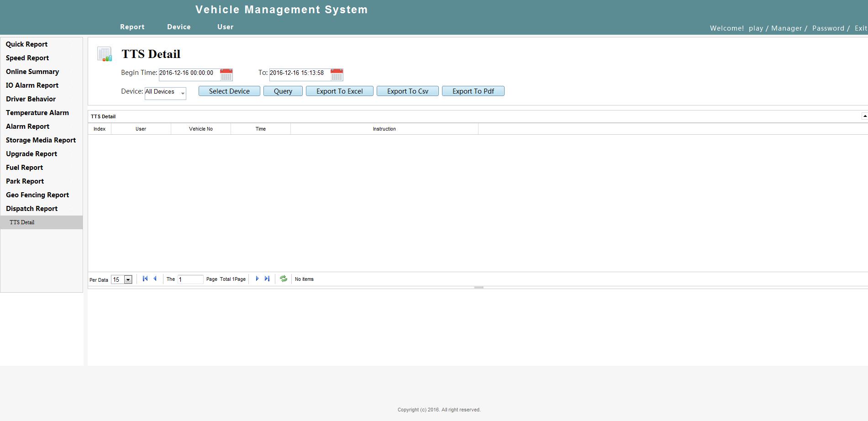Click the Exit link
This screenshot has height=421, width=868.
pyautogui.click(x=861, y=28)
